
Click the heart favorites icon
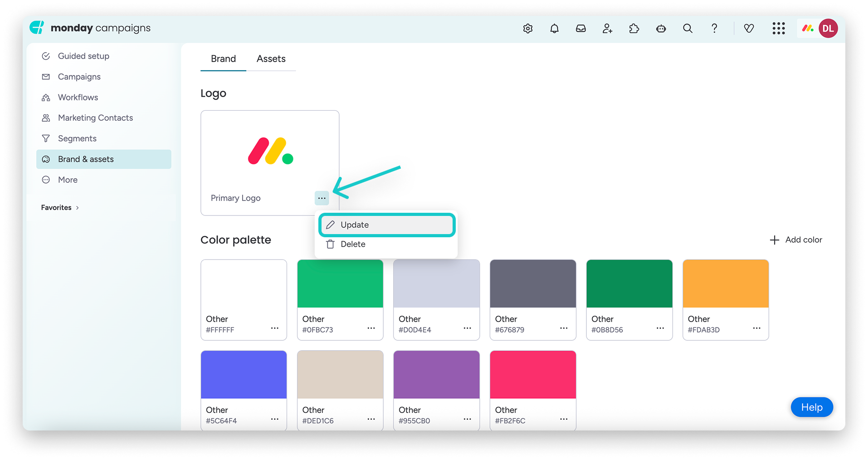(x=749, y=29)
